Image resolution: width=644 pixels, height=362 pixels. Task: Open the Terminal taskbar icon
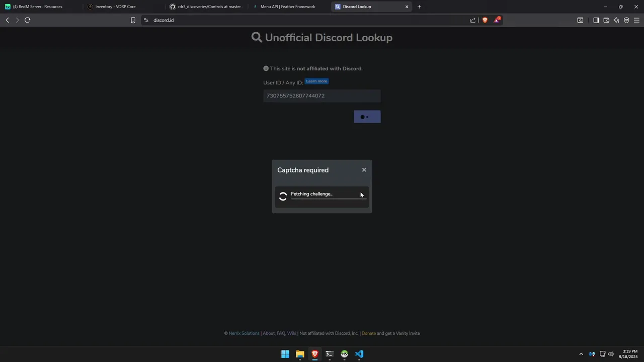330,354
